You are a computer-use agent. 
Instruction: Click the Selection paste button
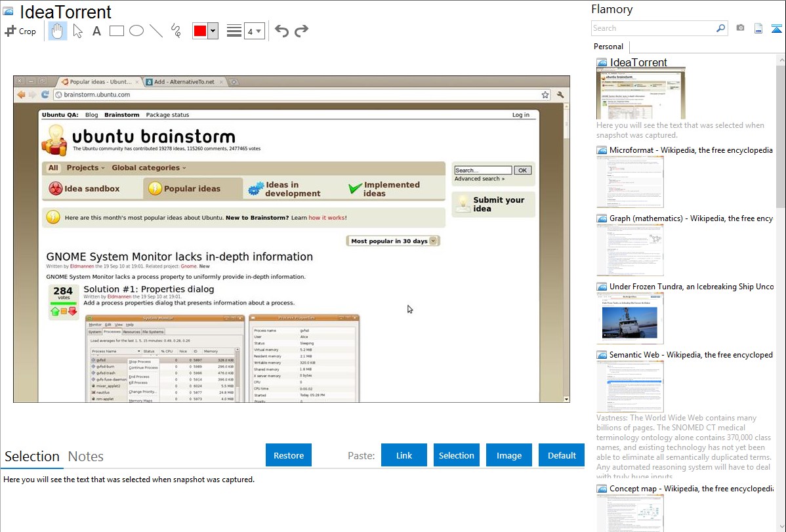point(456,455)
